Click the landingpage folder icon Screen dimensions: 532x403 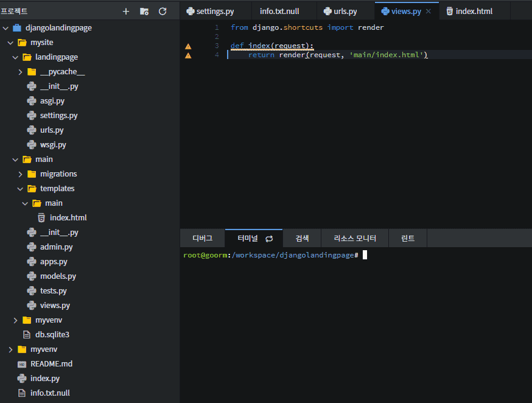coord(27,57)
